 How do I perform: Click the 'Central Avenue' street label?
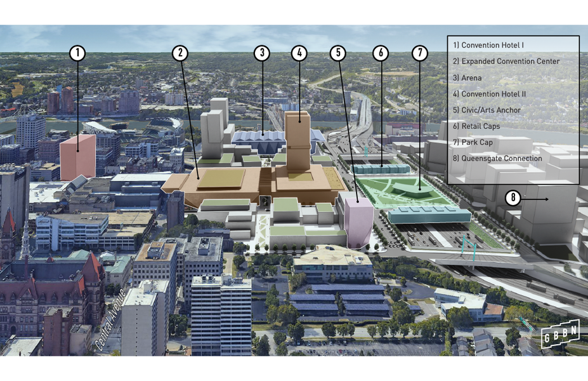pyautogui.click(x=110, y=320)
